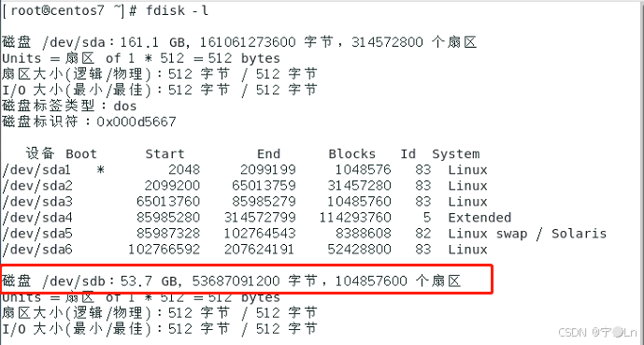
Task: Click the boot asterisk flag on sda1
Action: pos(101,169)
